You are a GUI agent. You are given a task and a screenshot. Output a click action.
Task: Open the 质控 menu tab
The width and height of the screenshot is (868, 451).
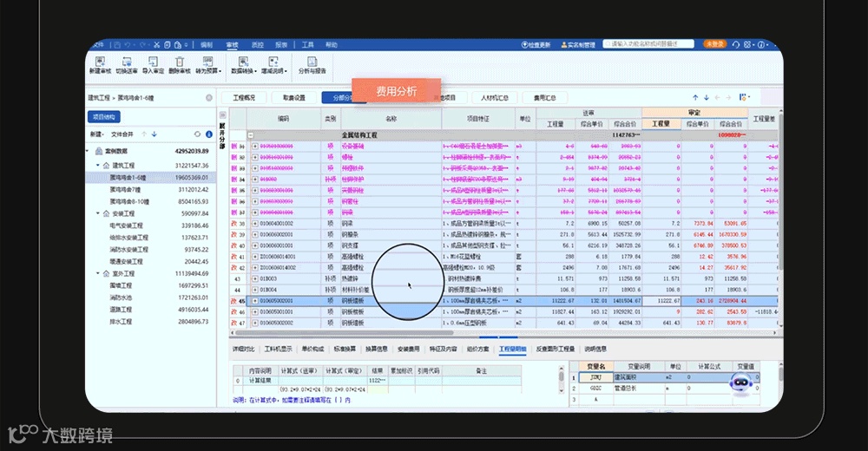tap(258, 45)
